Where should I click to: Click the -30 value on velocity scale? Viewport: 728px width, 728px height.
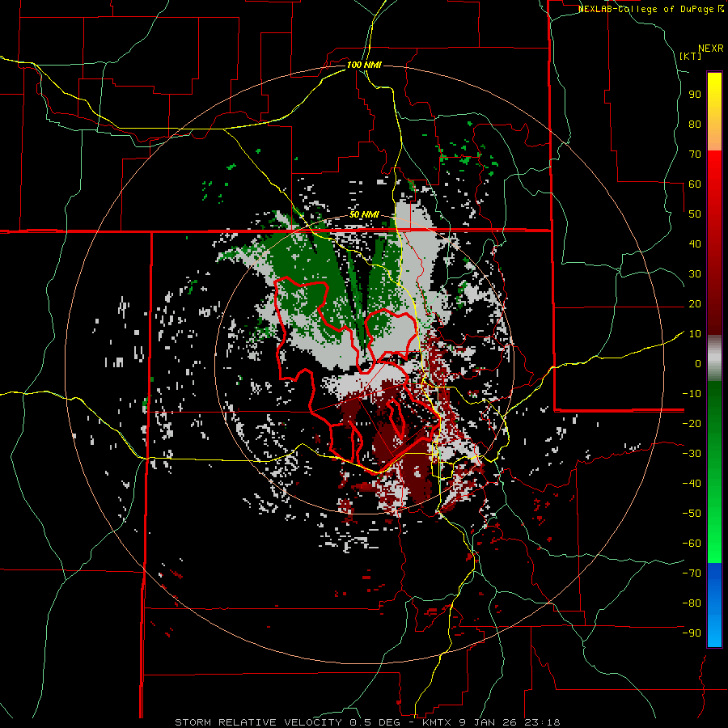coord(692,454)
